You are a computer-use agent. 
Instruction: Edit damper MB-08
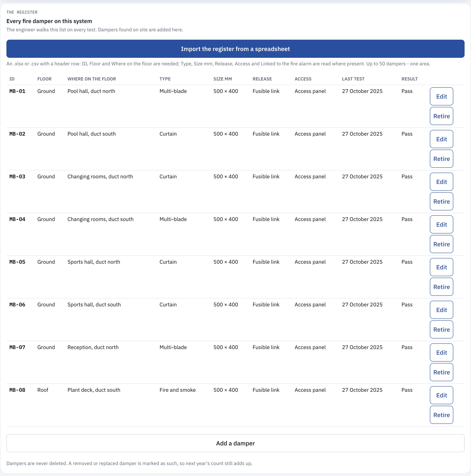pos(442,395)
